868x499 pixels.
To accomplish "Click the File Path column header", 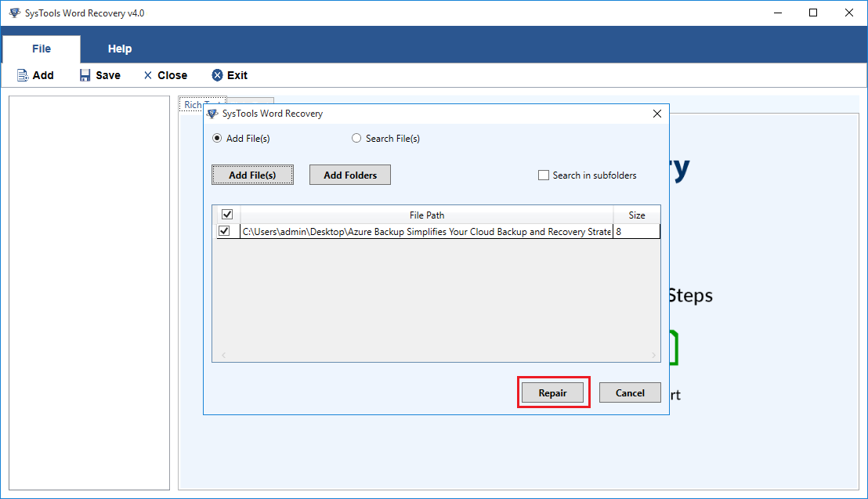I will [427, 215].
